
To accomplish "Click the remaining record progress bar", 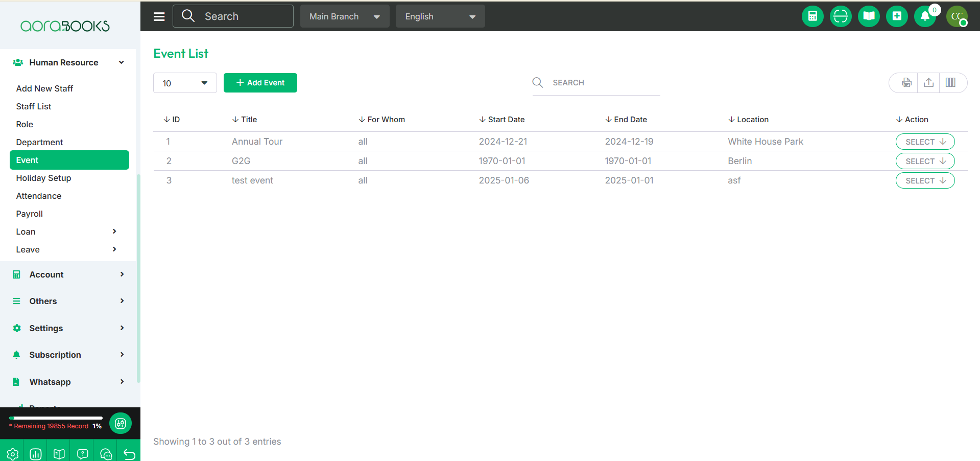I will click(56, 418).
